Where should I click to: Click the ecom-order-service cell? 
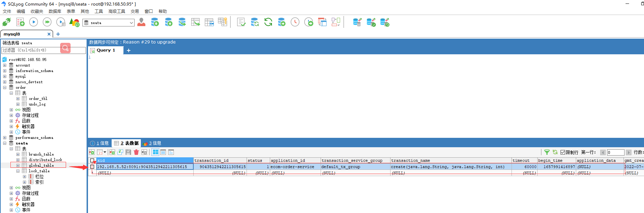click(295, 167)
